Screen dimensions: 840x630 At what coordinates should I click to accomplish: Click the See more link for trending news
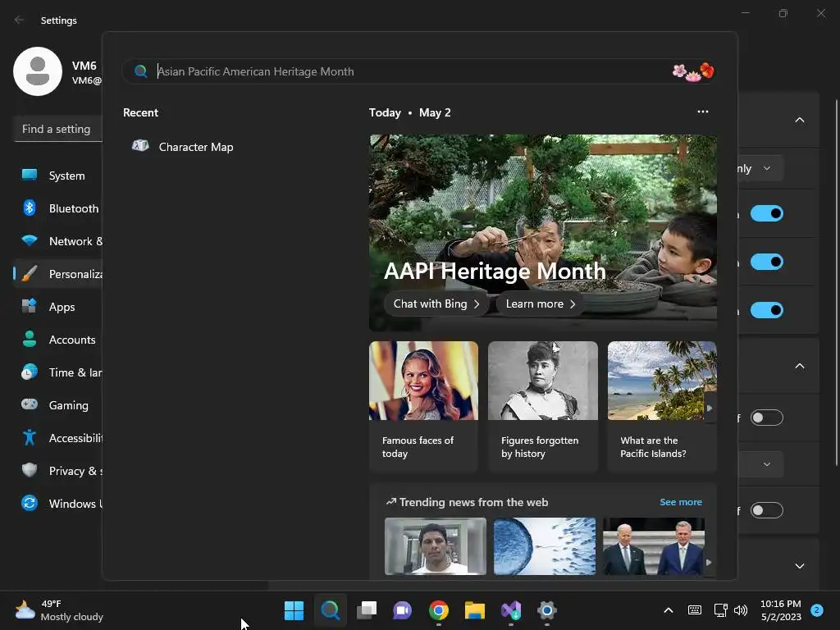pos(680,502)
